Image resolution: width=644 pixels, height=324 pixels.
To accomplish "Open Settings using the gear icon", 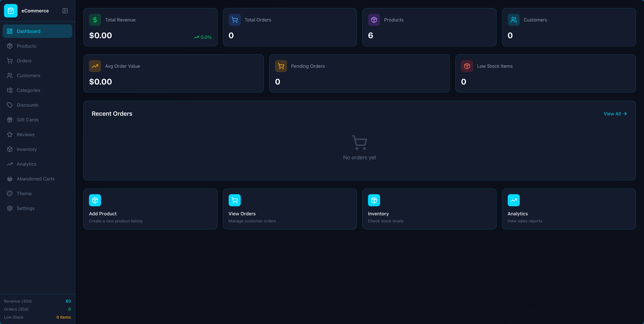I will coord(10,208).
